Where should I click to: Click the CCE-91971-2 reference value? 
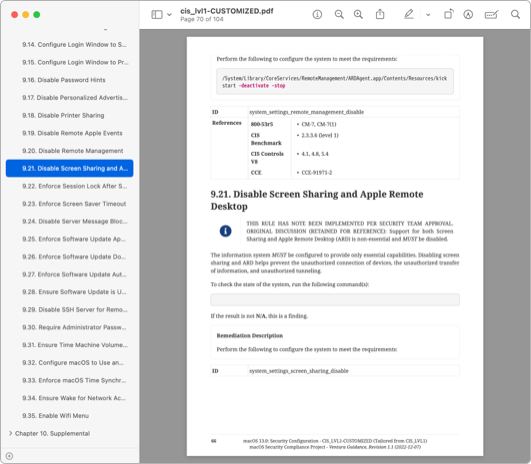317,173
